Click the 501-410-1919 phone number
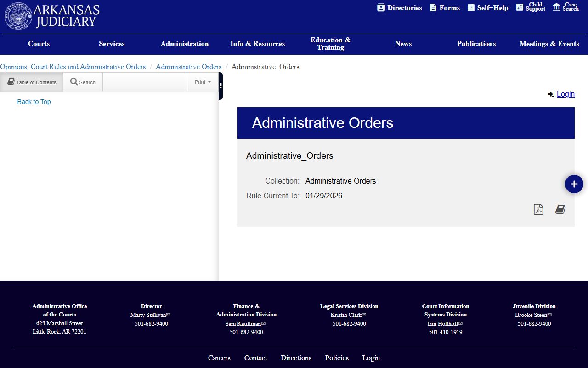The image size is (588, 368). coord(446,332)
